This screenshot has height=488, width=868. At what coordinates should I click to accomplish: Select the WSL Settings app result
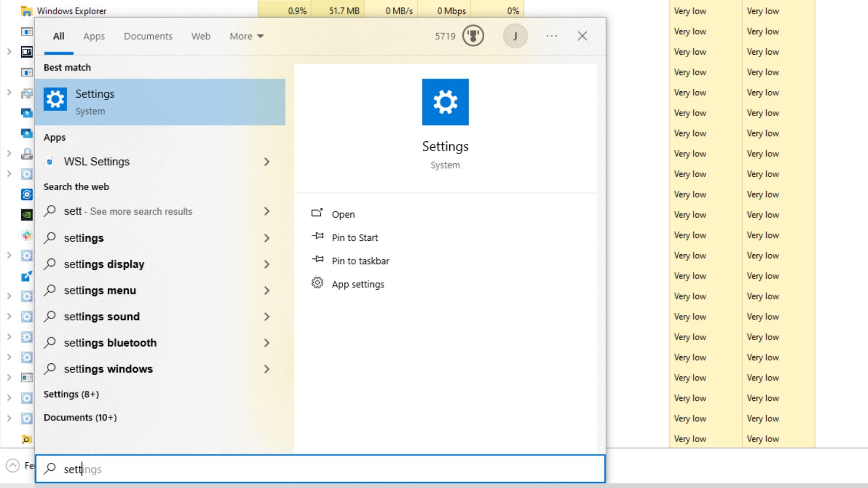click(x=160, y=162)
